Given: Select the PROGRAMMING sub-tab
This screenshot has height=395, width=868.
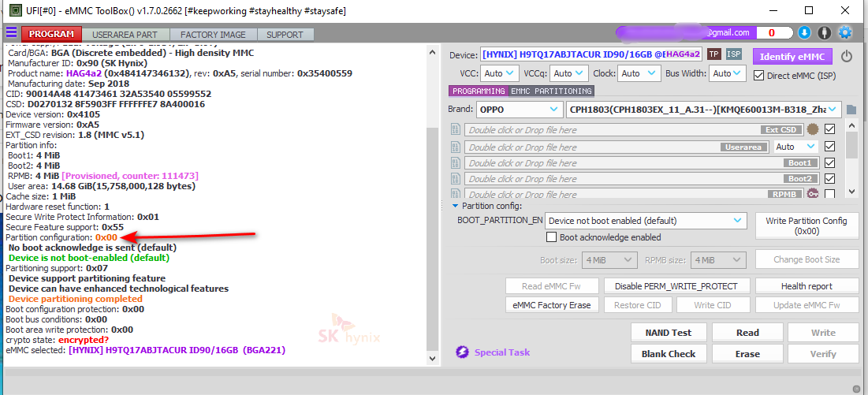Looking at the screenshot, I should (x=479, y=91).
